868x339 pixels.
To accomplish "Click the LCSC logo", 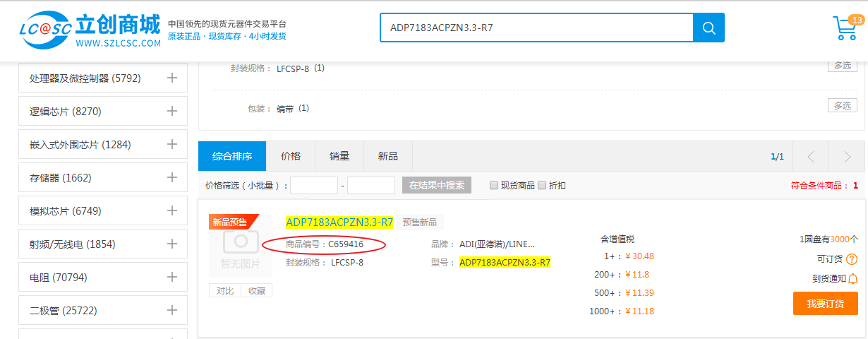I will click(90, 31).
